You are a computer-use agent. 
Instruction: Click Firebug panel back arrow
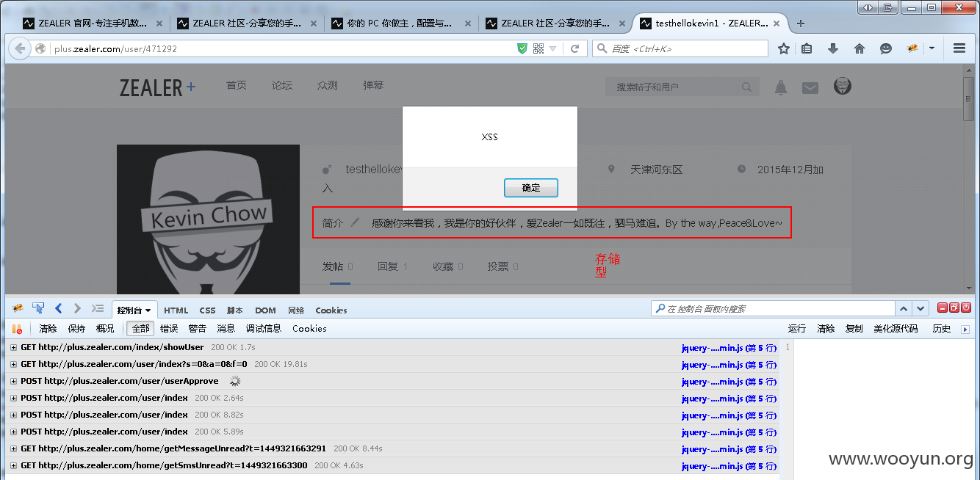tap(59, 308)
